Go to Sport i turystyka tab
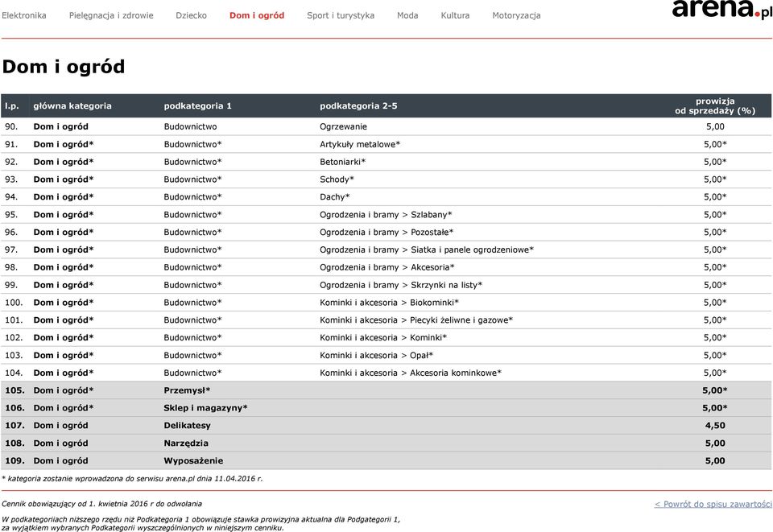The width and height of the screenshot is (773, 532). 341,15
